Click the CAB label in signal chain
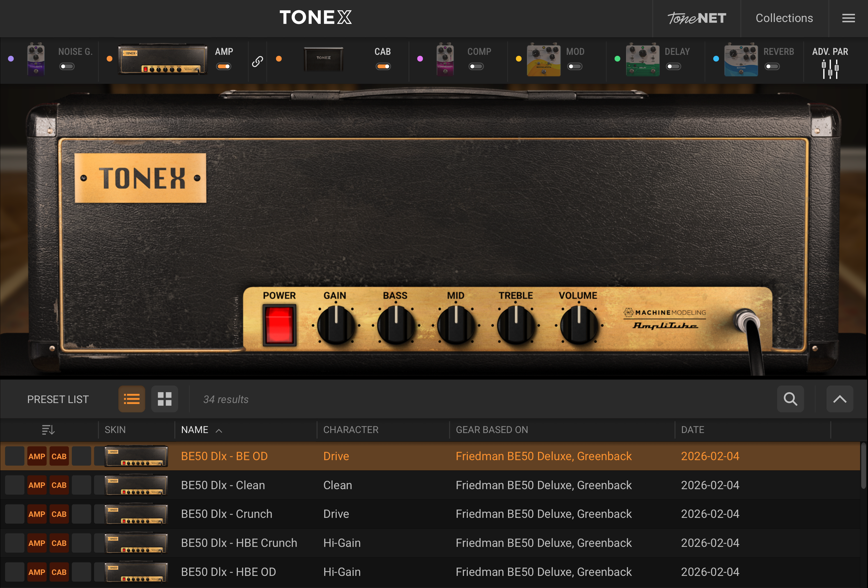Screen dimensions: 868x588 point(382,51)
